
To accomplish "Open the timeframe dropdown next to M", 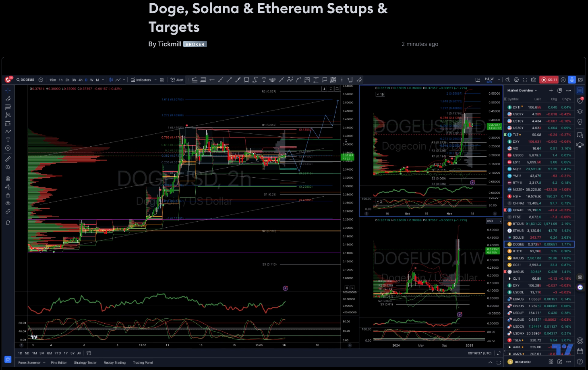I will [103, 80].
